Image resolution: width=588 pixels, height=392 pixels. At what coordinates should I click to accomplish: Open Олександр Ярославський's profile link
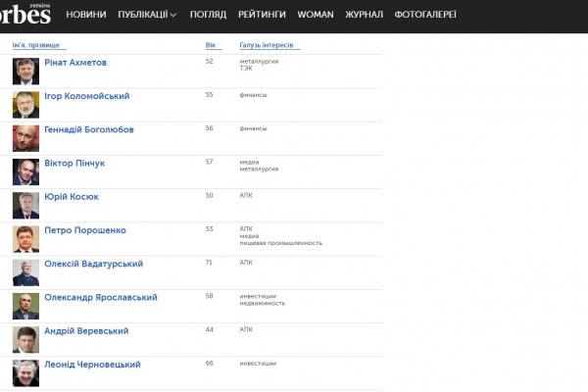[101, 297]
